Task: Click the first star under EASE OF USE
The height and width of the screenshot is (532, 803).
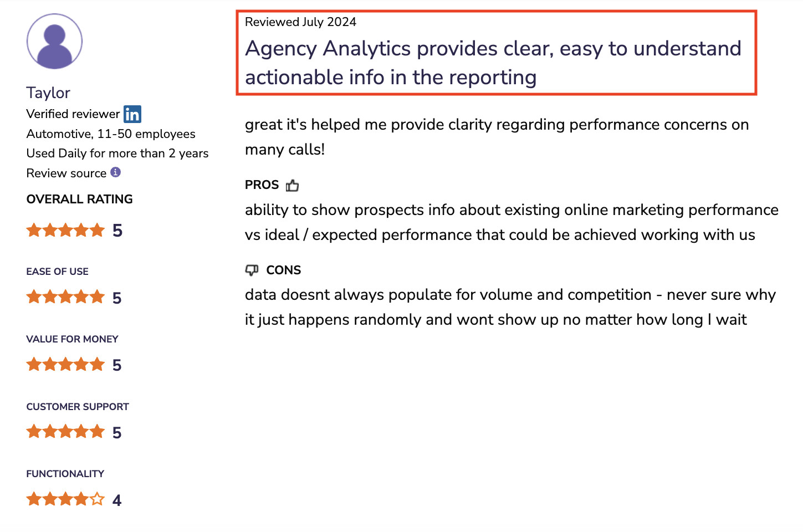Action: 34,296
